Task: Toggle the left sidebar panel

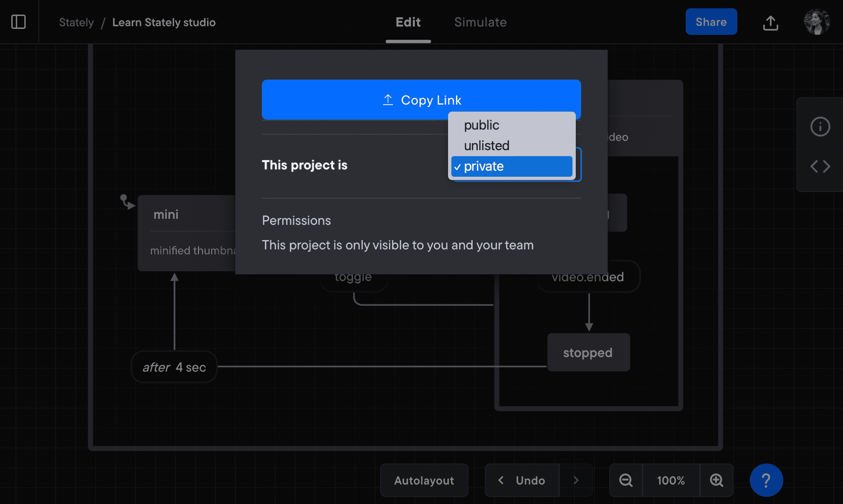Action: [19, 22]
